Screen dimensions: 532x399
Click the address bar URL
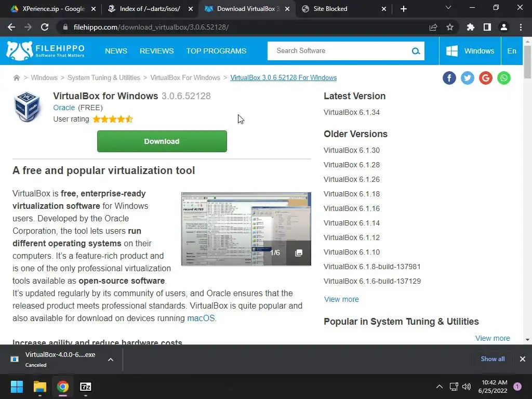151,27
